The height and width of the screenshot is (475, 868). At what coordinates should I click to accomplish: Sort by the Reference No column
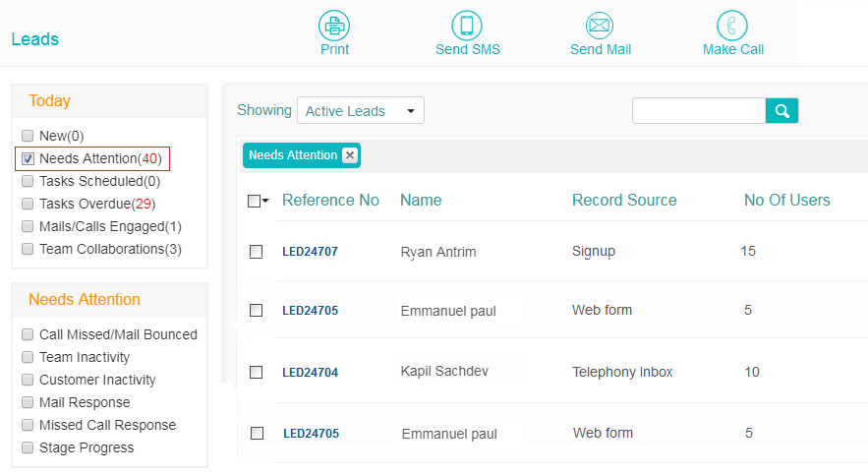[330, 200]
